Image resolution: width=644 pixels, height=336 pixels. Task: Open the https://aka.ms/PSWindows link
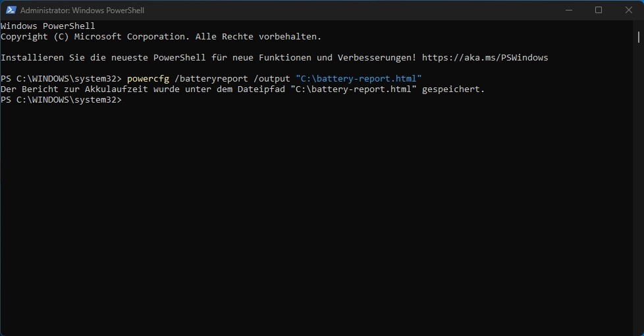tap(485, 57)
